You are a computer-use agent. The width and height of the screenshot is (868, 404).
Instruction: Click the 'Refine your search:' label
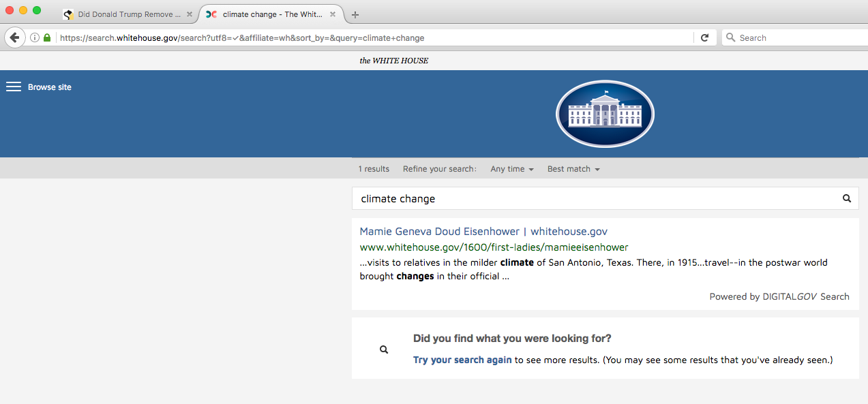pyautogui.click(x=440, y=169)
